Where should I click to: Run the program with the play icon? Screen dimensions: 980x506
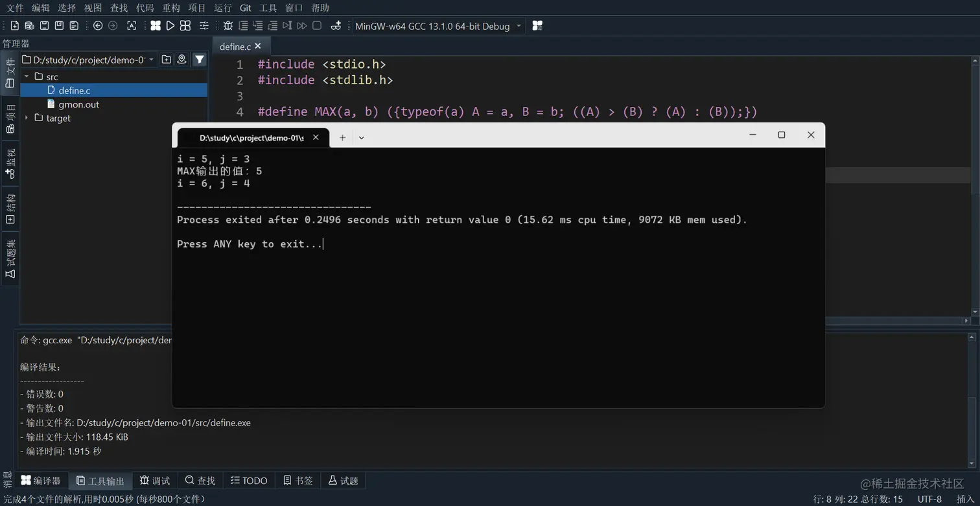(x=170, y=26)
